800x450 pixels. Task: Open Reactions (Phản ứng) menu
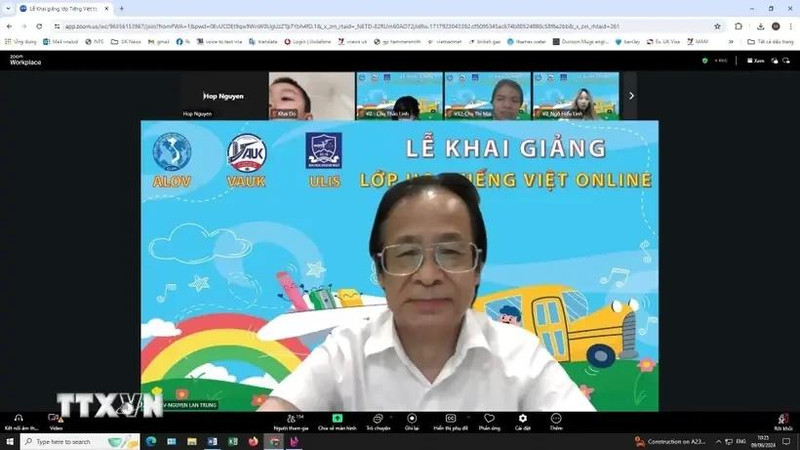pos(489,422)
